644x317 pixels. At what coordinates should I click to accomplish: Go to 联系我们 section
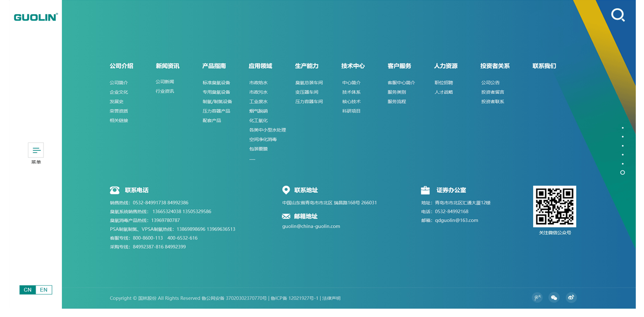[x=544, y=66]
